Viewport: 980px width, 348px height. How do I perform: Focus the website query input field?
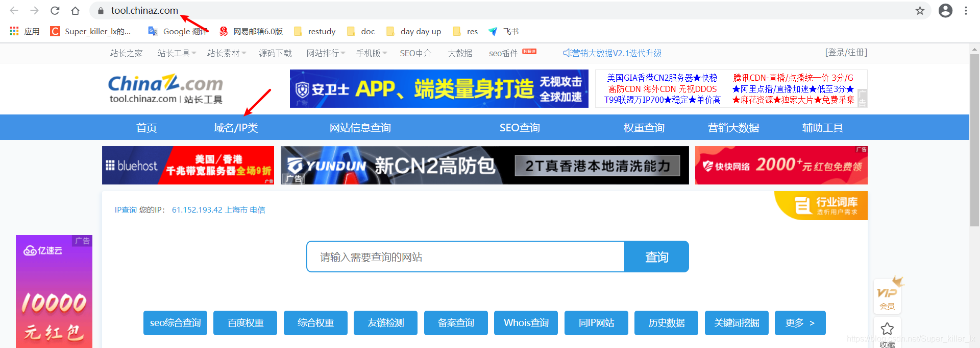(465, 257)
